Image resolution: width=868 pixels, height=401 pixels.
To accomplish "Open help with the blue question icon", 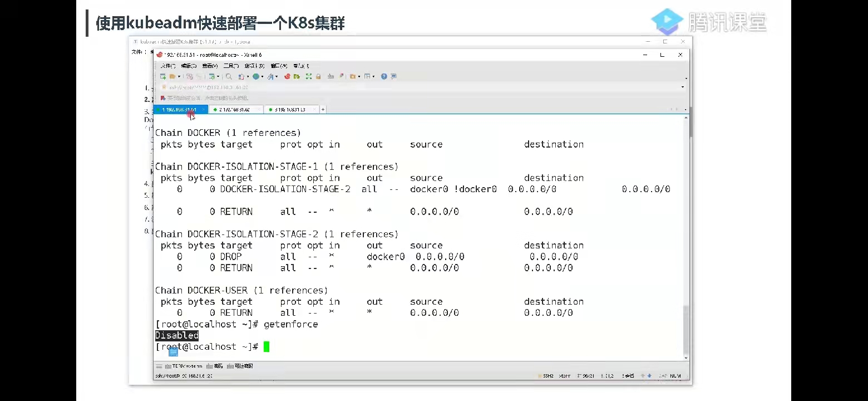I will coord(384,76).
